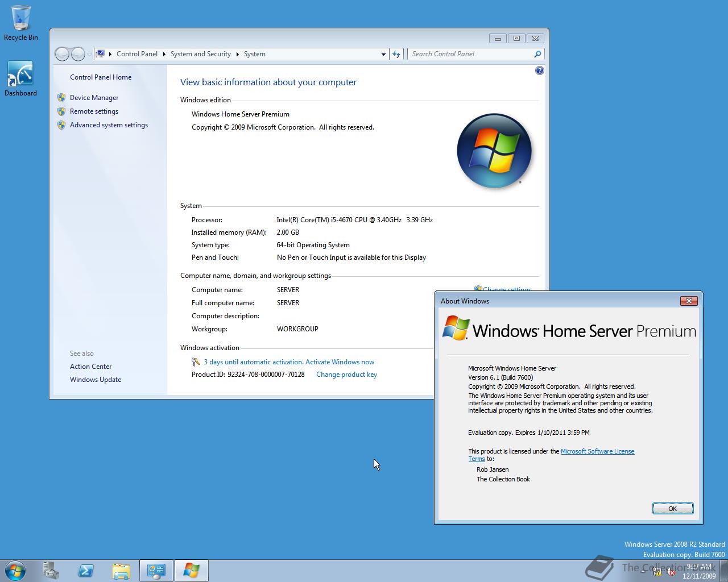Open Advanced system settings link
The image size is (728, 582).
pos(109,125)
